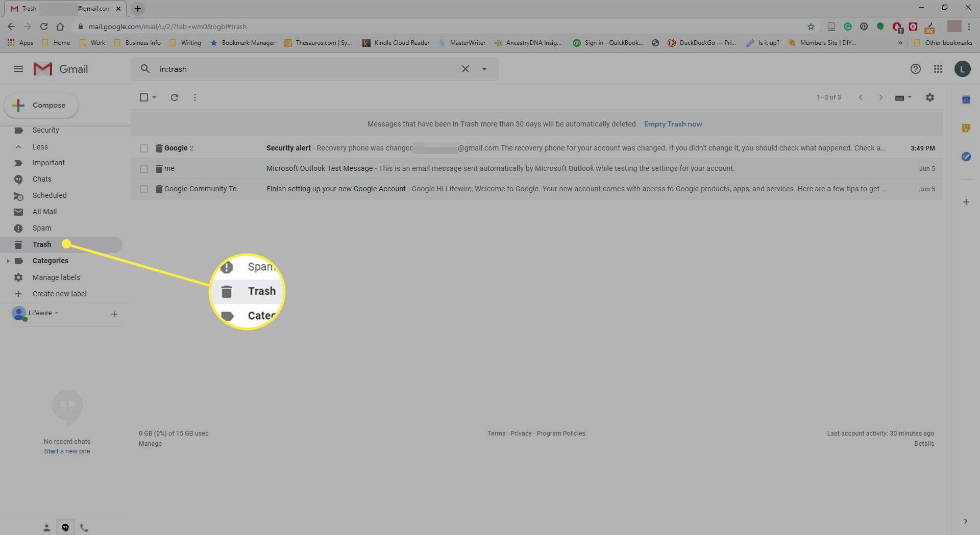Screen dimensions: 980x535
Task: Open Hangouts phone calls tab icon
Action: (x=84, y=528)
